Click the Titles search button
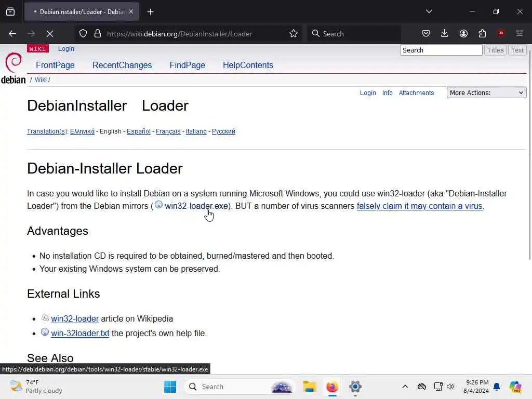 pos(495,50)
